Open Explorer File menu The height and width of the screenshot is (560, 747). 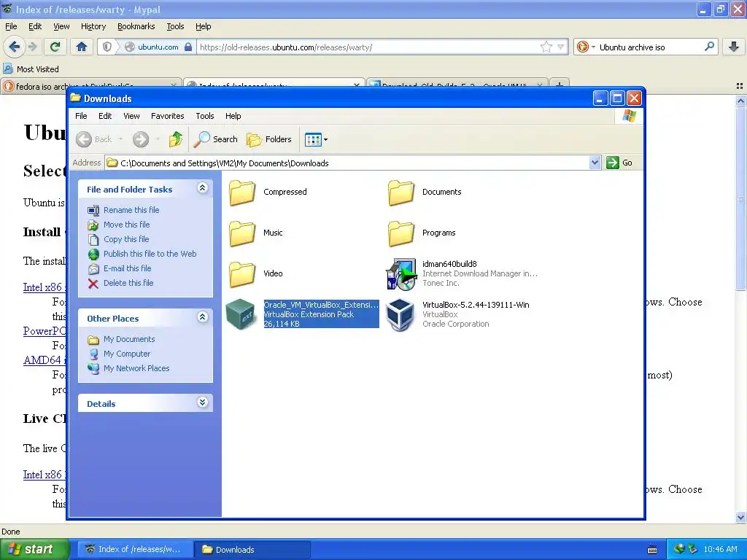click(81, 116)
